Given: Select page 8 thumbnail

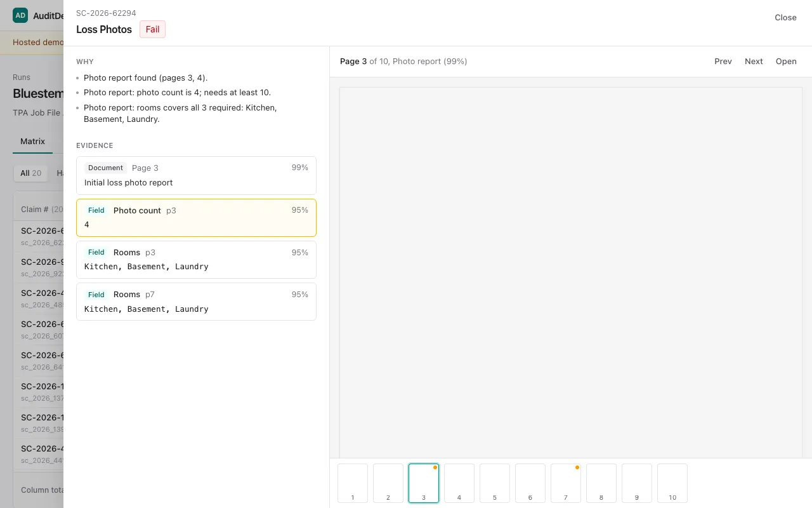Looking at the screenshot, I should point(601,483).
